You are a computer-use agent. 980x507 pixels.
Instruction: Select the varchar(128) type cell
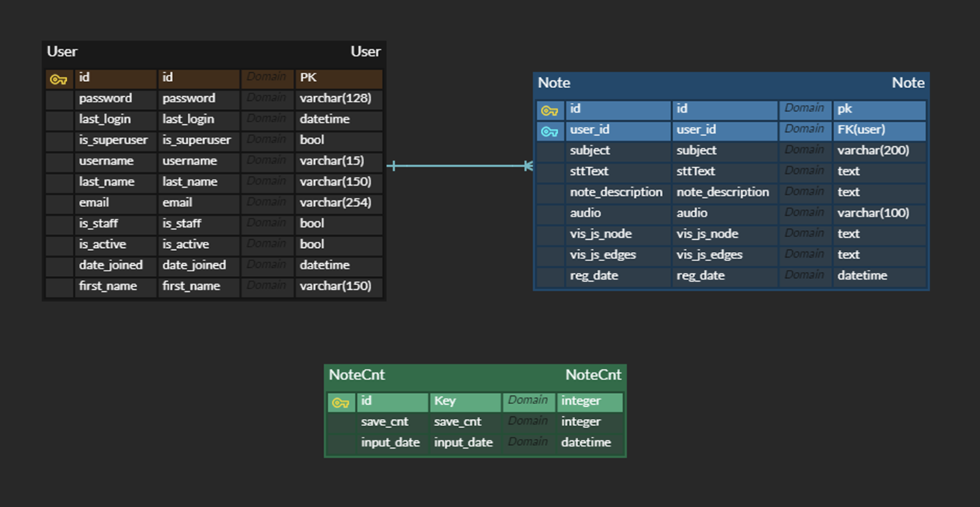point(339,99)
